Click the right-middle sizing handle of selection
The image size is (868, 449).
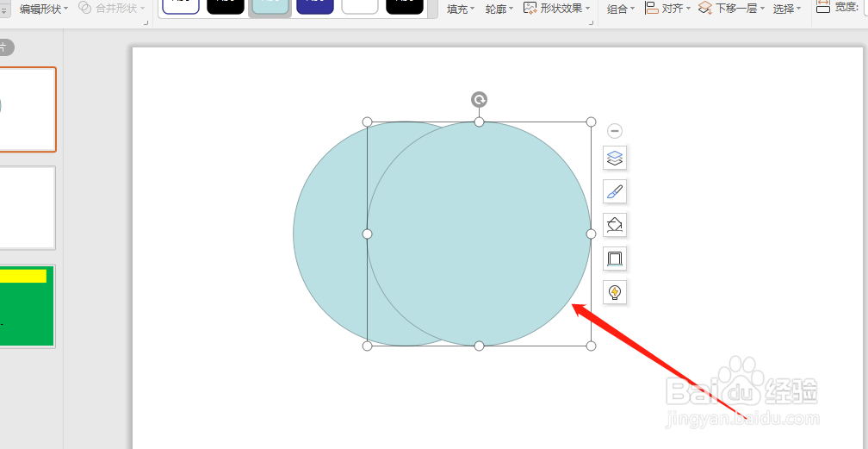[x=592, y=234]
